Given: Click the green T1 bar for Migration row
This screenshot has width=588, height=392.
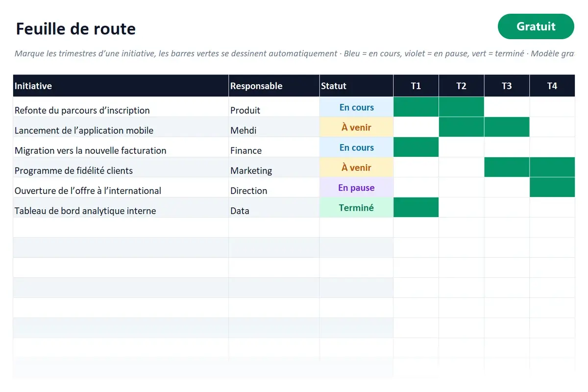Looking at the screenshot, I should [x=416, y=147].
